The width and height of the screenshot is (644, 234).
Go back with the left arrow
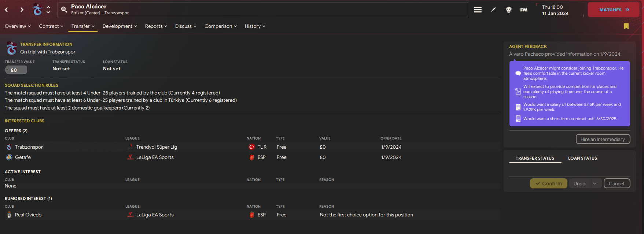click(6, 10)
